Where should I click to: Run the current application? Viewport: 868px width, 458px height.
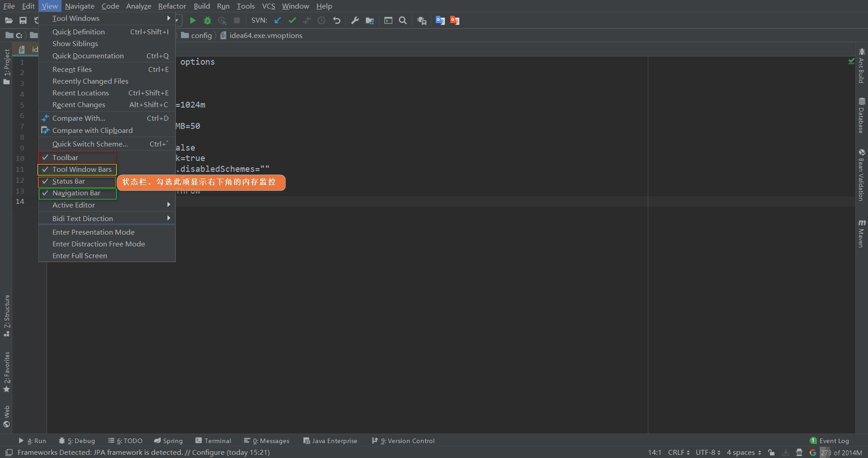click(193, 20)
